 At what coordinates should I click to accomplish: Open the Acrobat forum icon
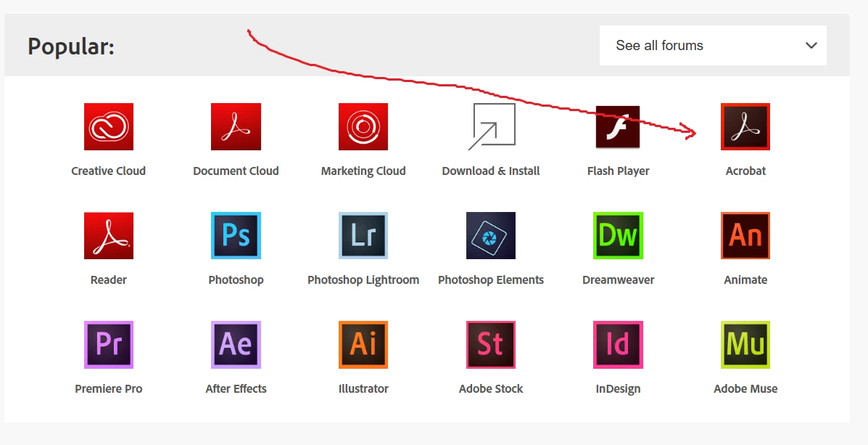click(x=745, y=126)
